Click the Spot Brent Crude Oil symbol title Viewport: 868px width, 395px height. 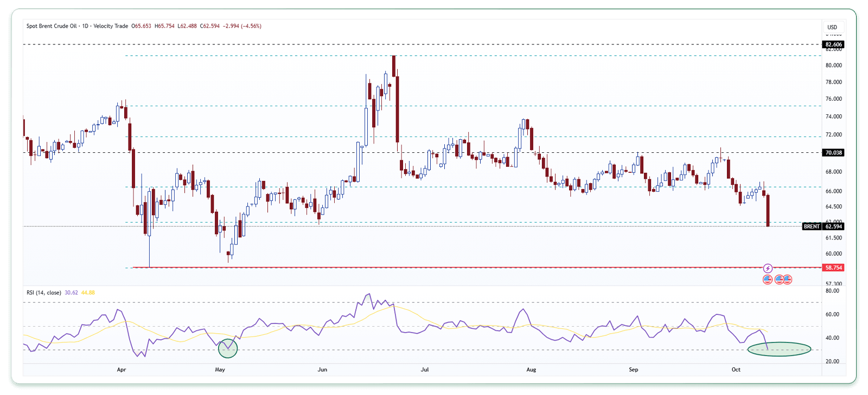click(x=52, y=26)
